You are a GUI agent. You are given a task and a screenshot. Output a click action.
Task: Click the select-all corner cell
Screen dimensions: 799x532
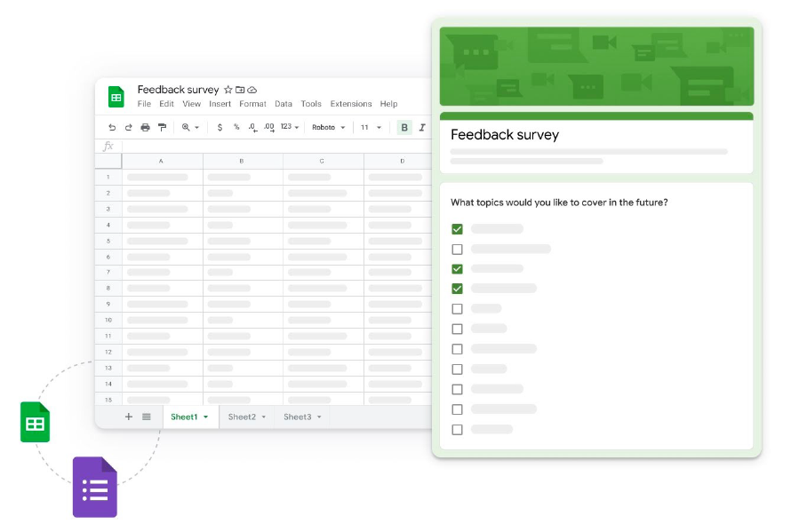pos(108,161)
